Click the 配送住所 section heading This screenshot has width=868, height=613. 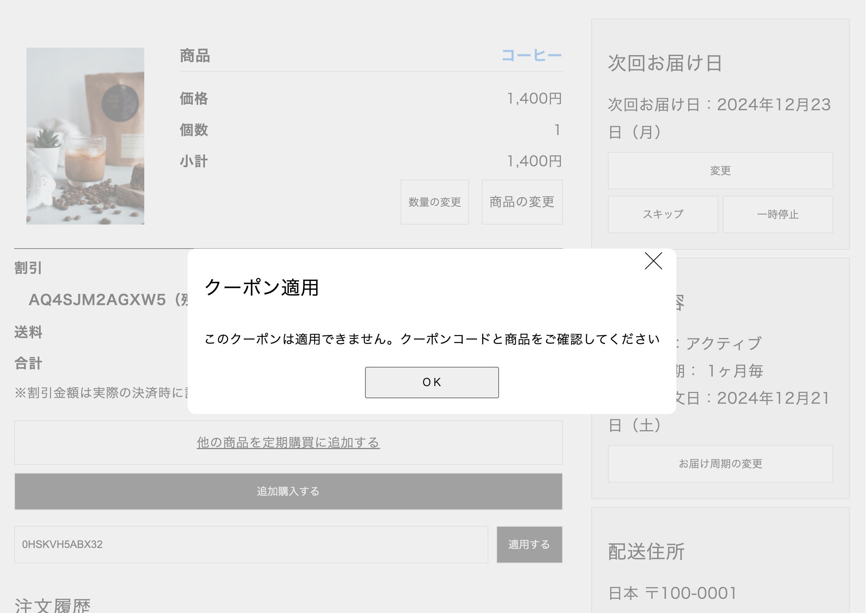(646, 551)
